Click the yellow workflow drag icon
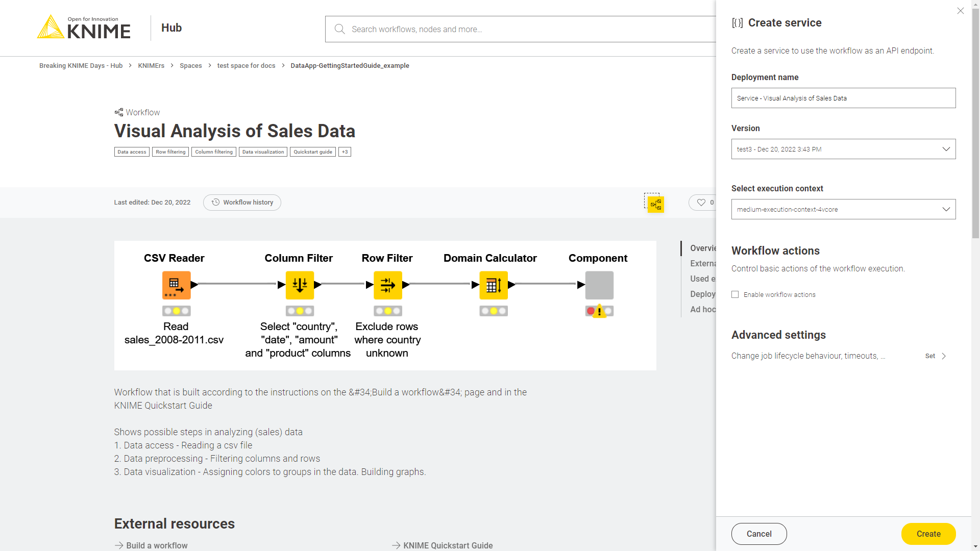The height and width of the screenshot is (551, 980). coord(655,205)
